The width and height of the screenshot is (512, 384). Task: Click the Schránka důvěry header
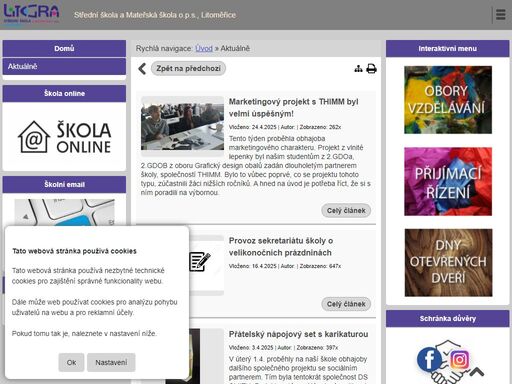click(448, 318)
